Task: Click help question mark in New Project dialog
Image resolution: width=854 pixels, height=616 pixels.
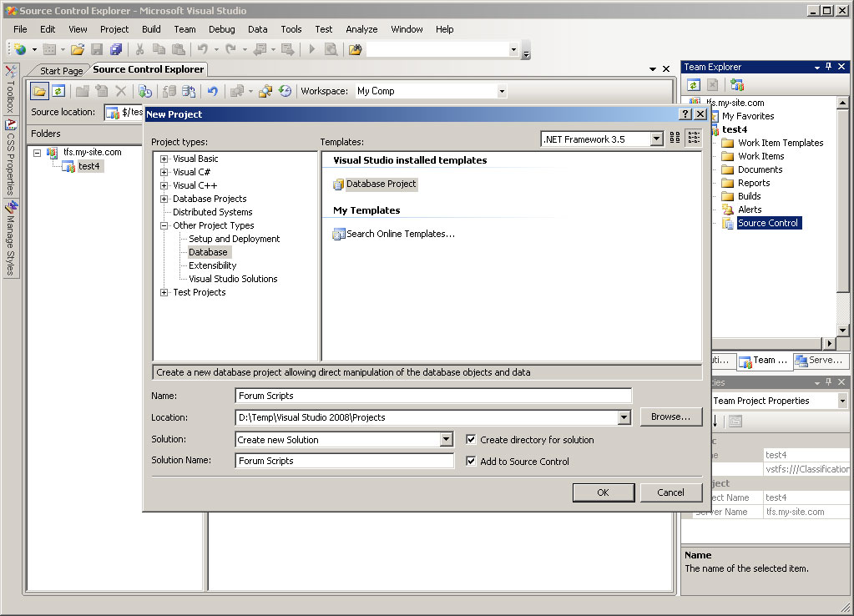Action: [685, 114]
